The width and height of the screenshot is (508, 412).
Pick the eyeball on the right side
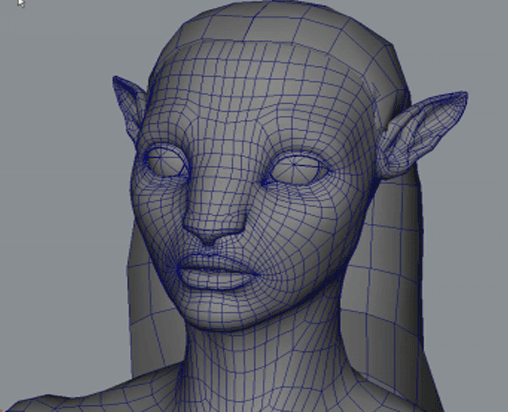pos(295,170)
